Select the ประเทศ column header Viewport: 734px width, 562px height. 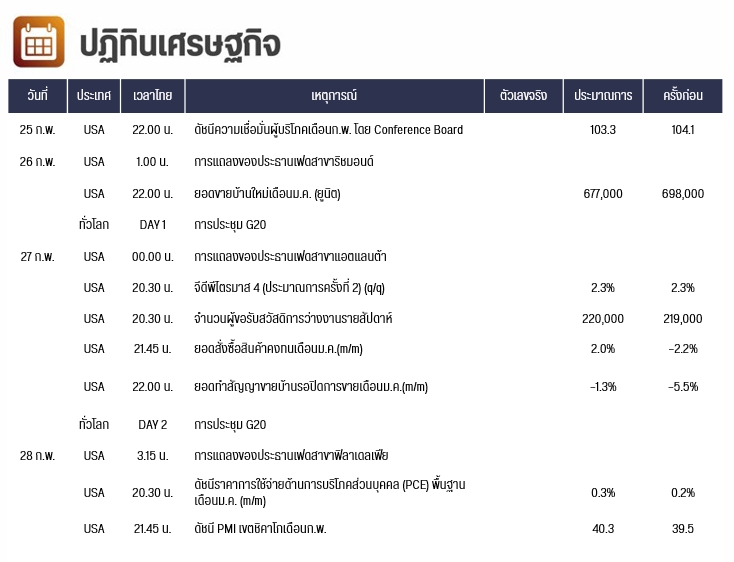pos(94,96)
